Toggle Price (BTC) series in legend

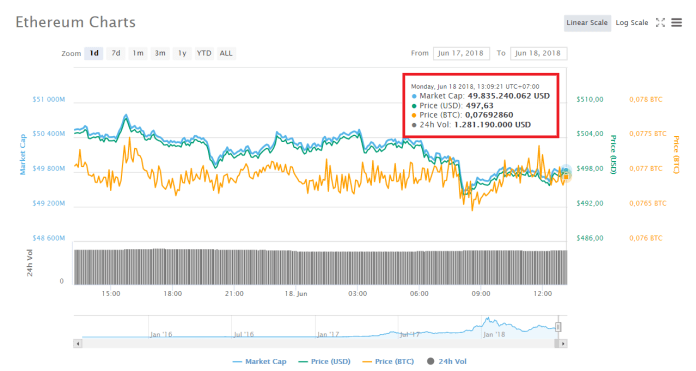click(x=388, y=362)
